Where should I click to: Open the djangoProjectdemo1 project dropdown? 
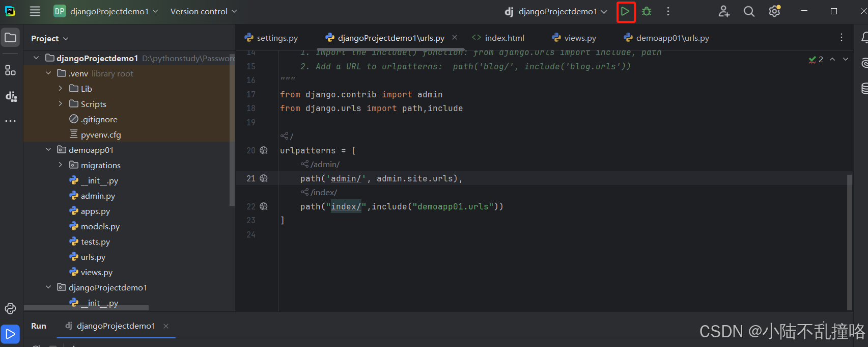point(106,11)
